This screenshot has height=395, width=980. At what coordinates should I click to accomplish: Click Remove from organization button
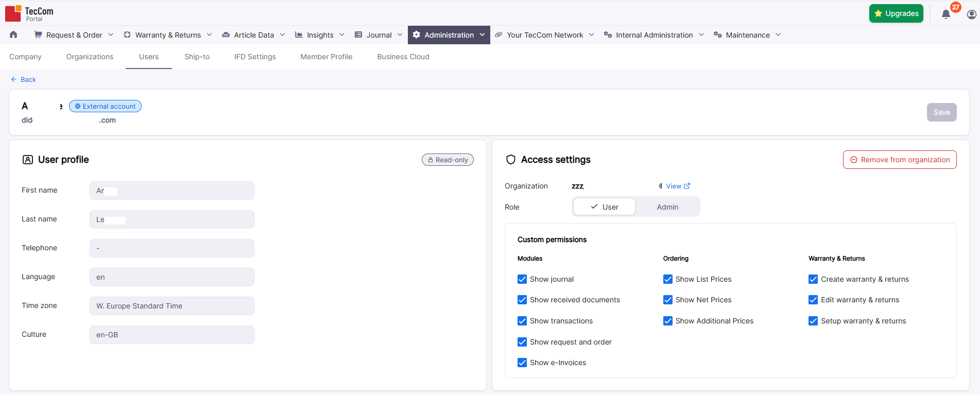[x=900, y=160]
